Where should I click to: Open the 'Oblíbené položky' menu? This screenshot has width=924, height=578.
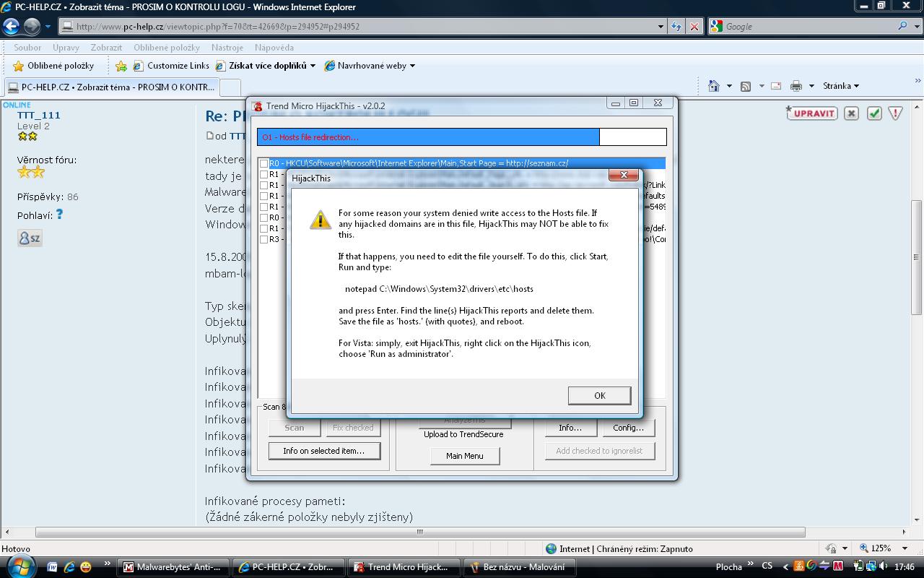click(x=166, y=48)
